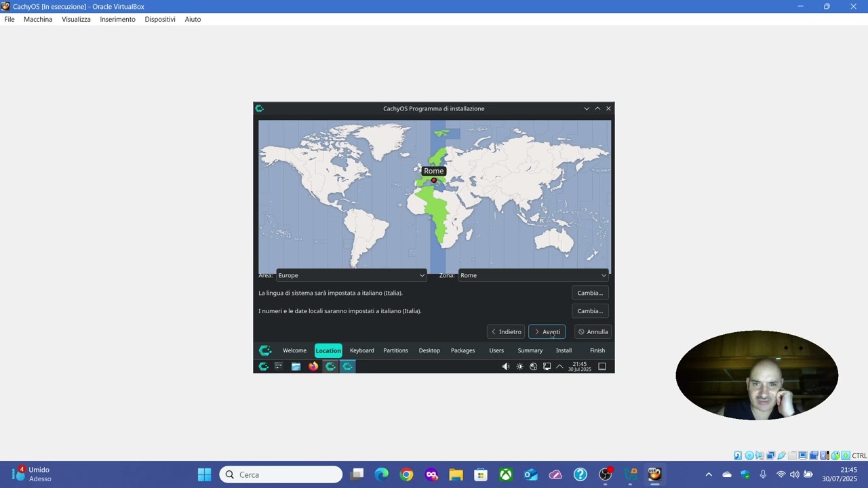Select the Partitions installer step
Screen dimensions: 868x488
395,350
